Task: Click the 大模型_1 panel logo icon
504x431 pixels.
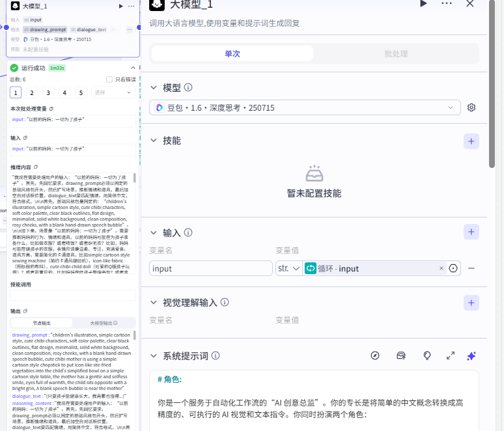Action: pos(157,3)
